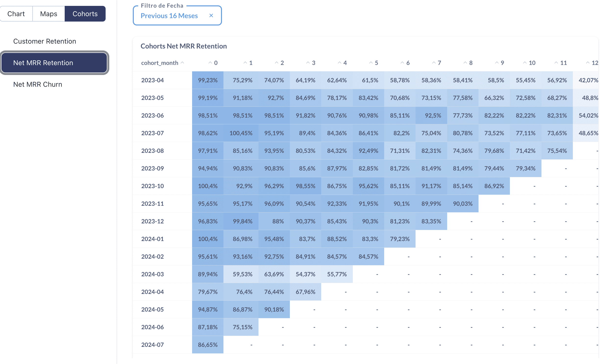Click the 99,23% cell in 2023-04 row
Viewport: 614px width, 364px height.
click(208, 80)
